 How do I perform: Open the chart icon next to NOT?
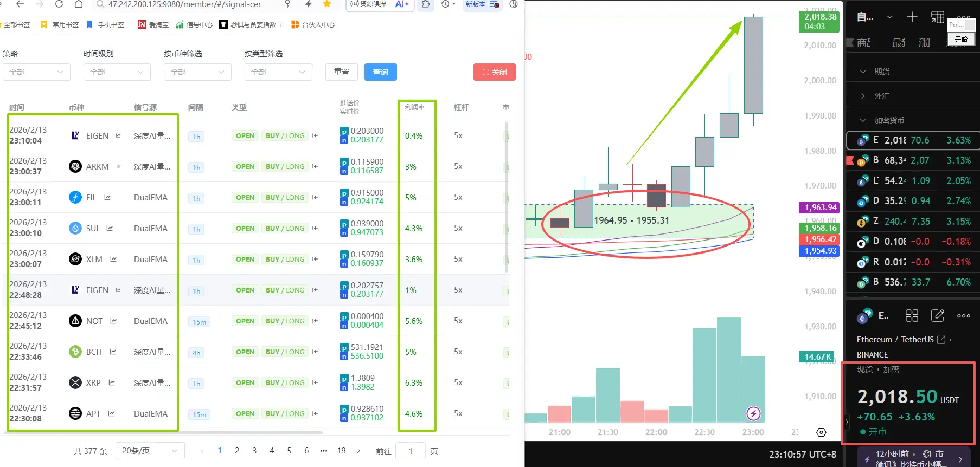[113, 321]
